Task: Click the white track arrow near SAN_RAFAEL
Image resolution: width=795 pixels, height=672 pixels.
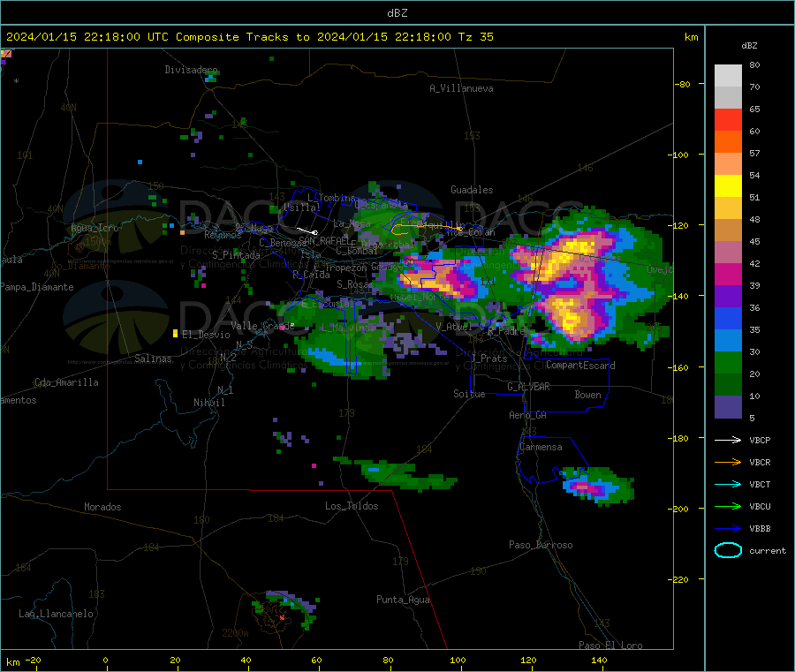Action: click(x=307, y=231)
